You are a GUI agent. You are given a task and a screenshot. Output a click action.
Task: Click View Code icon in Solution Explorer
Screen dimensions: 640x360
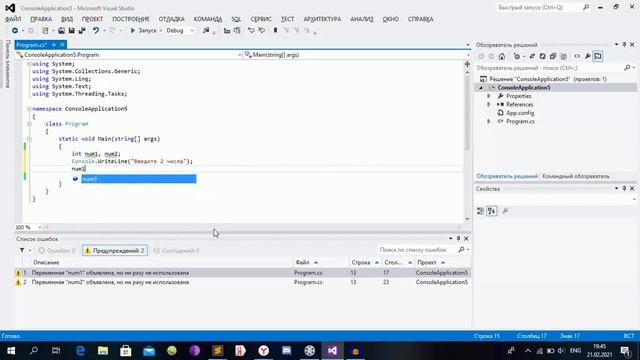(x=577, y=56)
